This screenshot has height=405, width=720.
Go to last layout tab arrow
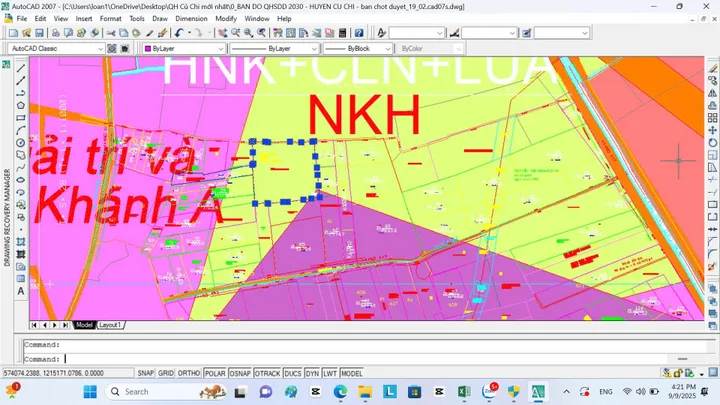[x=65, y=325]
